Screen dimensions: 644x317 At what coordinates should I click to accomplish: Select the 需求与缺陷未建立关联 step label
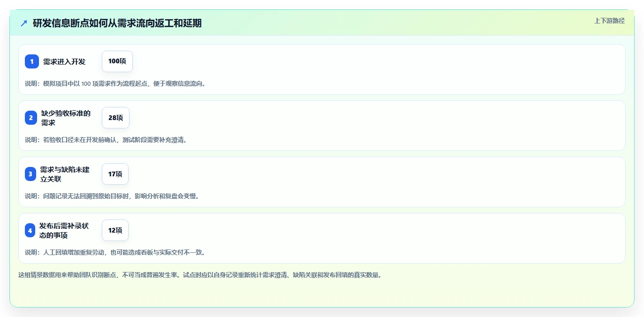(65, 174)
